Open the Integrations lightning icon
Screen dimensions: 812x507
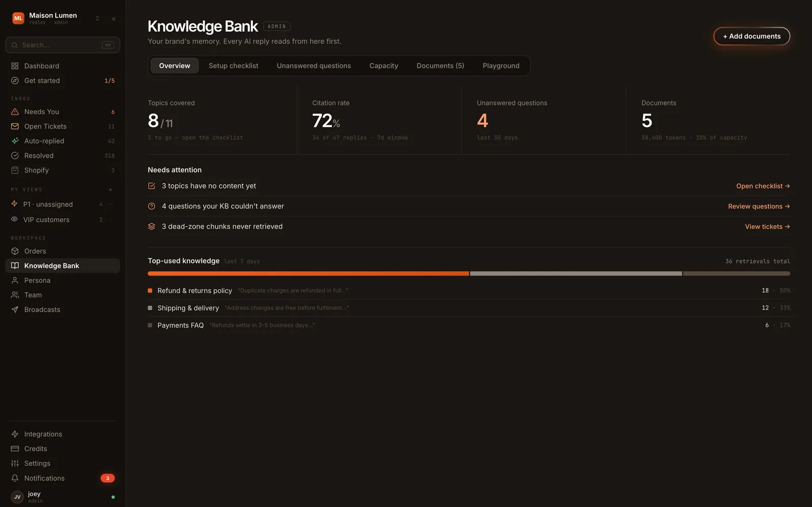coord(15,434)
